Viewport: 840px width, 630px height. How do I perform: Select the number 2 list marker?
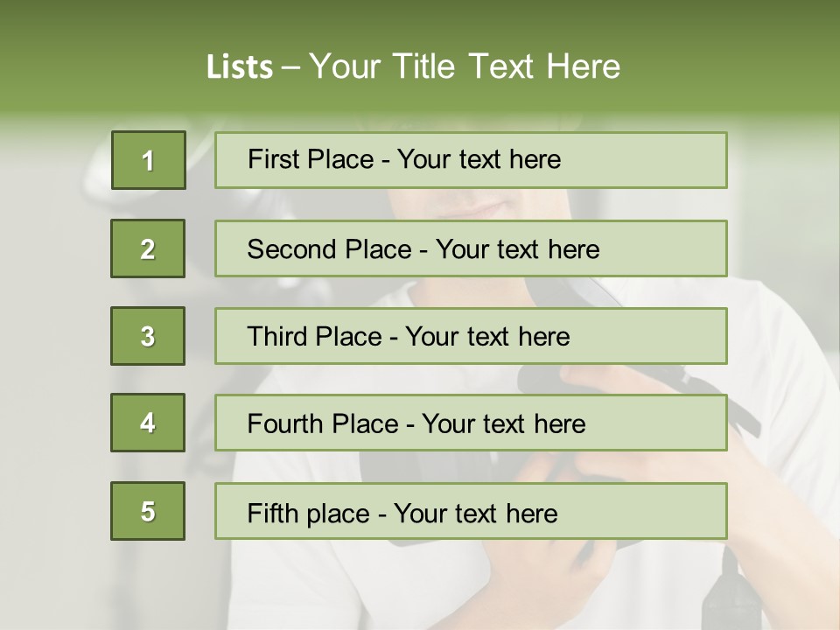point(148,248)
